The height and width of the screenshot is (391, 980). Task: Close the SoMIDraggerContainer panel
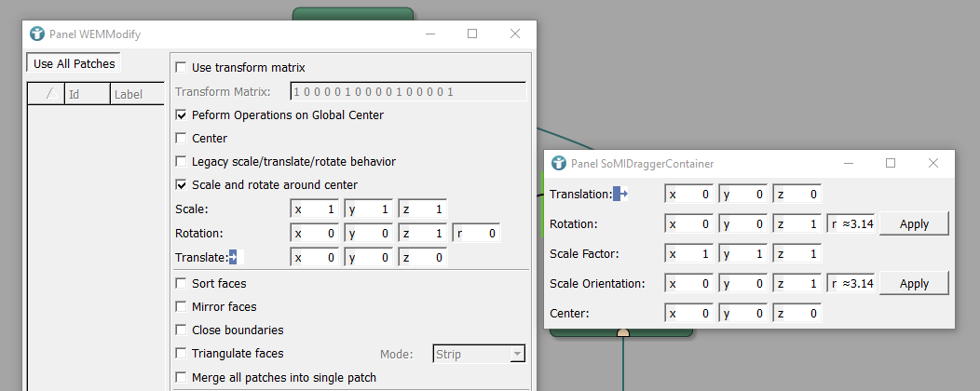tap(933, 163)
